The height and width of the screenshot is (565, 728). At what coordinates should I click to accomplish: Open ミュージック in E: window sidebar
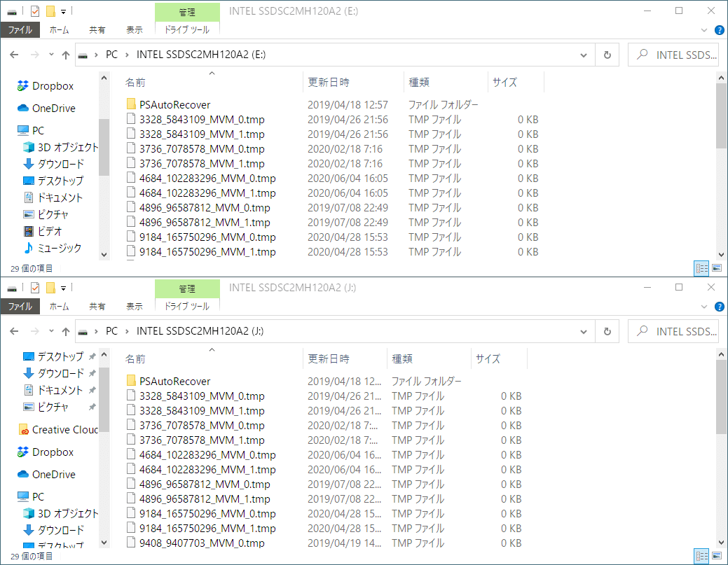tap(53, 248)
